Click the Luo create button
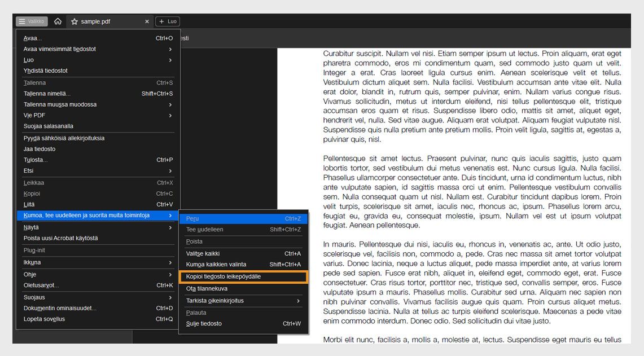The image size is (644, 356). point(168,21)
